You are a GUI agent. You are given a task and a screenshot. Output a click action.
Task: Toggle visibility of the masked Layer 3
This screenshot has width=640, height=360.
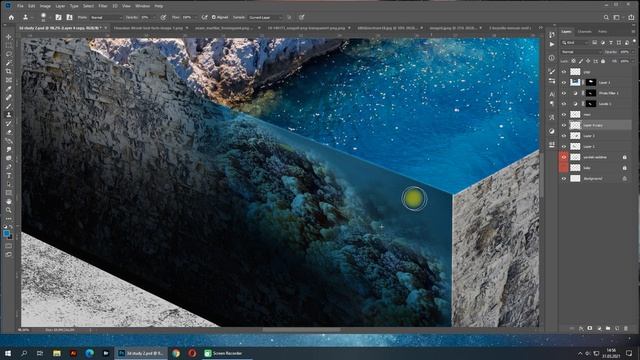pos(564,82)
